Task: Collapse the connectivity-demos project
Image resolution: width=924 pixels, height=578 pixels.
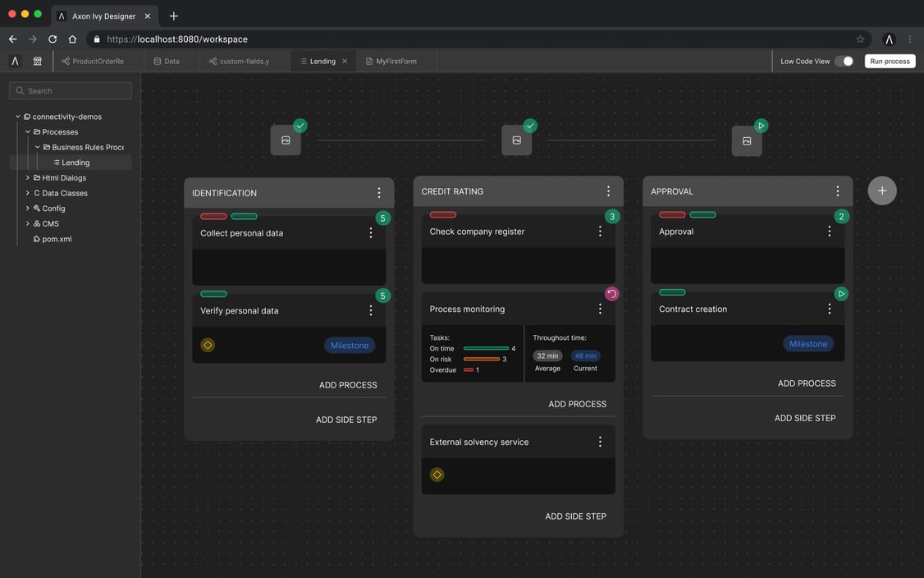Action: pyautogui.click(x=18, y=117)
